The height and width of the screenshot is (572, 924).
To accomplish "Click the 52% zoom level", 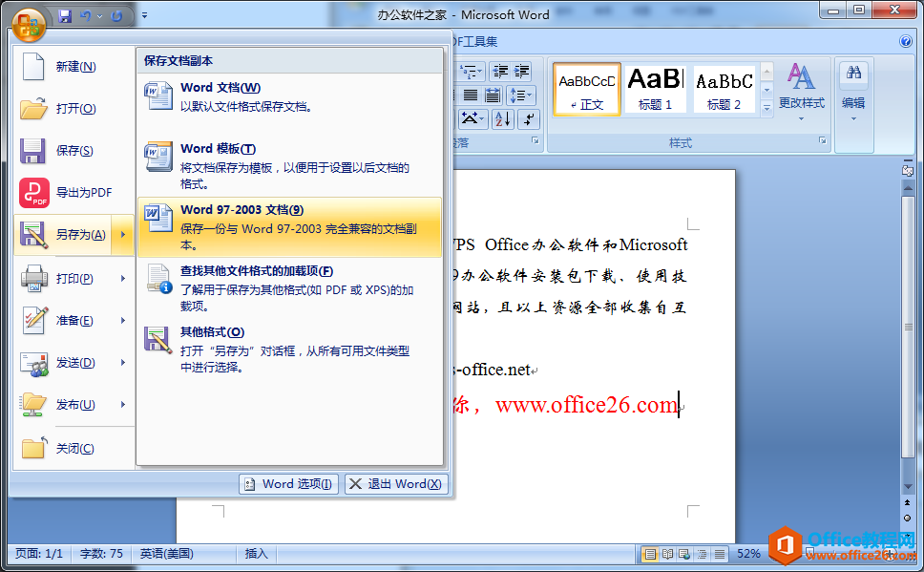I will 748,554.
